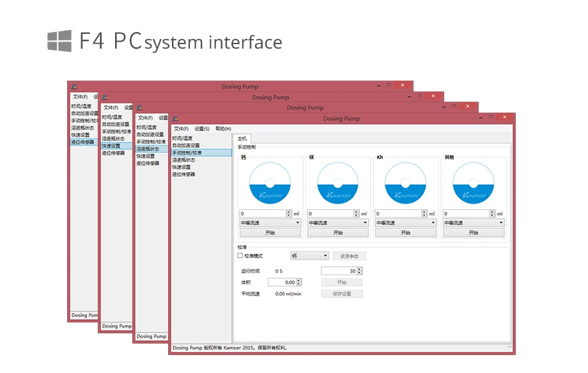Select the highlighted 溶液瓶状态 item in its window
The width and height of the screenshot is (588, 373).
(x=151, y=148)
